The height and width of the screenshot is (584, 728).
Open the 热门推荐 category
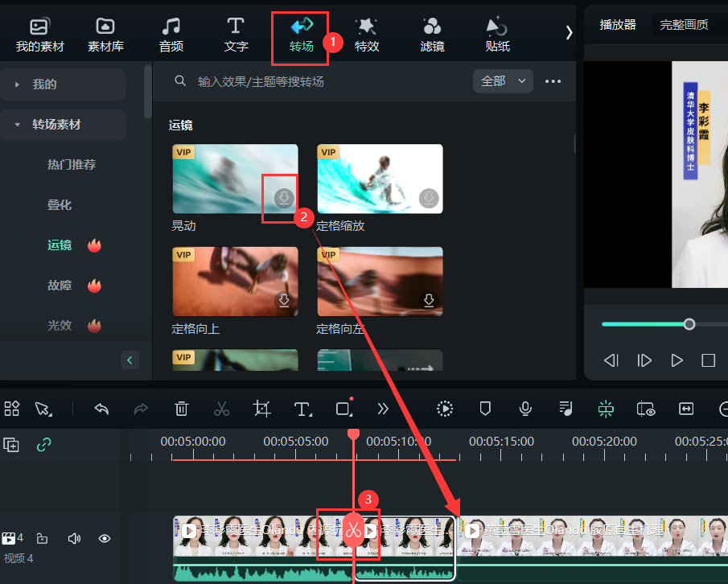click(x=72, y=165)
